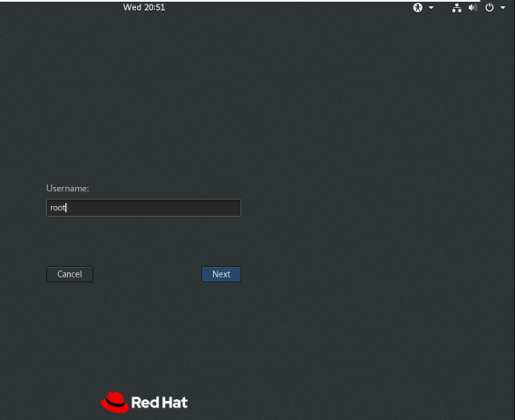Click the Username: label
Viewport: 515px width, 420px height.
68,189
